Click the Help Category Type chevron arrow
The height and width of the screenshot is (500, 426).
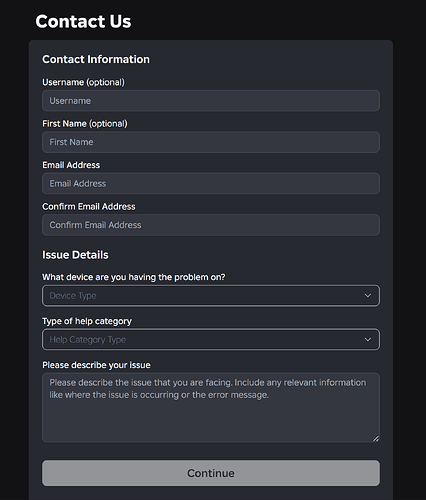coord(368,340)
